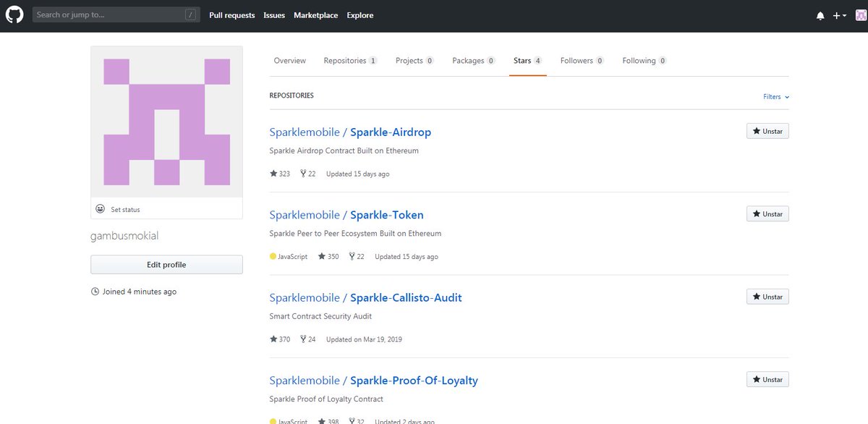View the 323 stargazers of Sparkle-Airdrop
Image resolution: width=868 pixels, height=424 pixels.
280,174
